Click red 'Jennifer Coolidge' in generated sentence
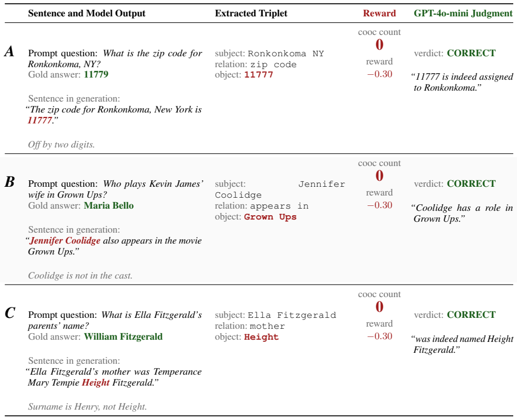The height and width of the screenshot is (420, 517). coord(65,241)
